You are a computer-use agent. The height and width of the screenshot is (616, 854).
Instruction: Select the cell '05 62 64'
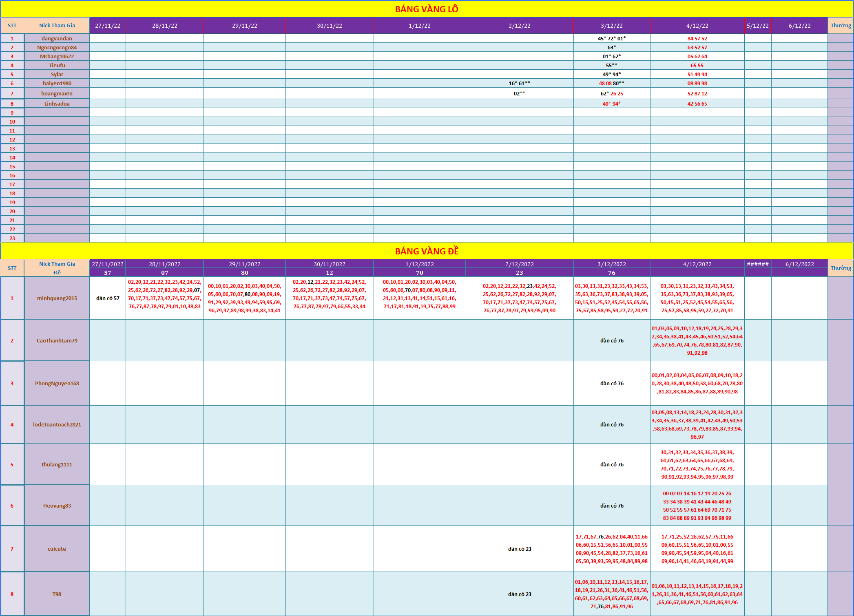click(697, 56)
